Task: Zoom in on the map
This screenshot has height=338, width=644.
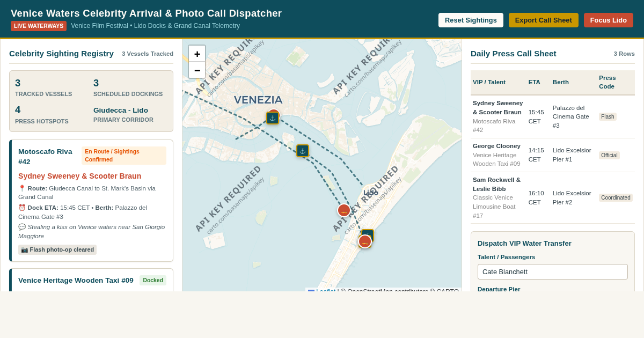Action: coord(197,54)
